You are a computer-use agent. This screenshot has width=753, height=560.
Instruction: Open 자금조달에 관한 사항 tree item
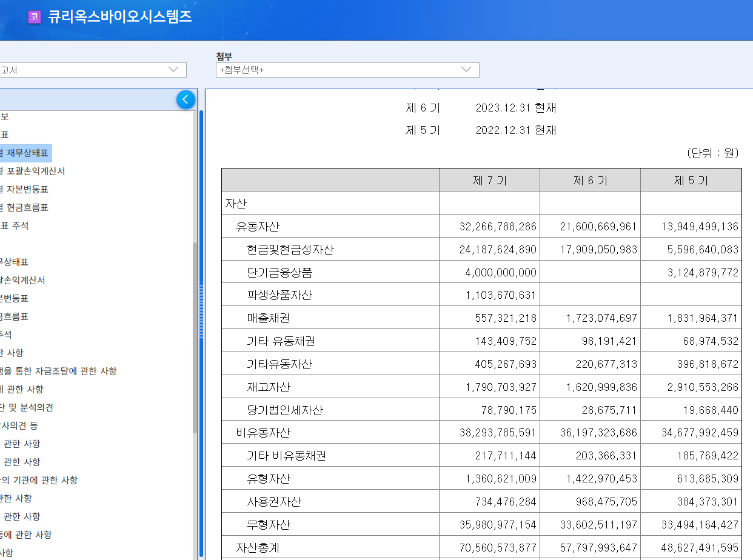58,371
